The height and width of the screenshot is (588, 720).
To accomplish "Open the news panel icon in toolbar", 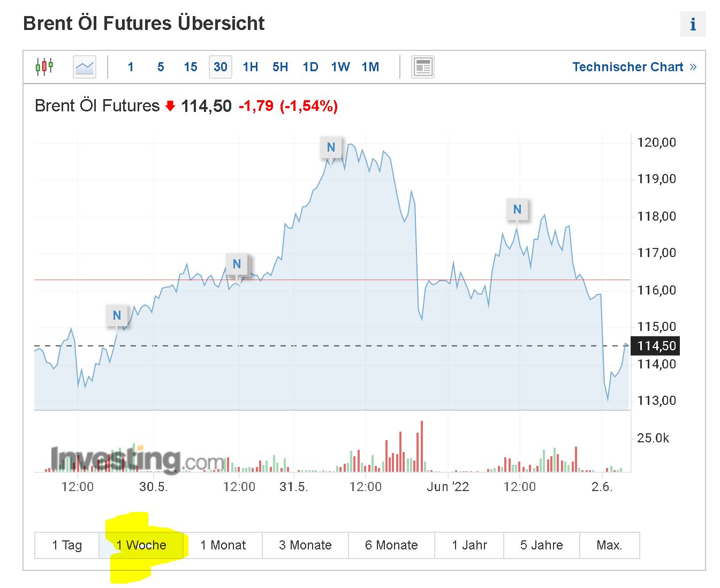I will point(423,67).
